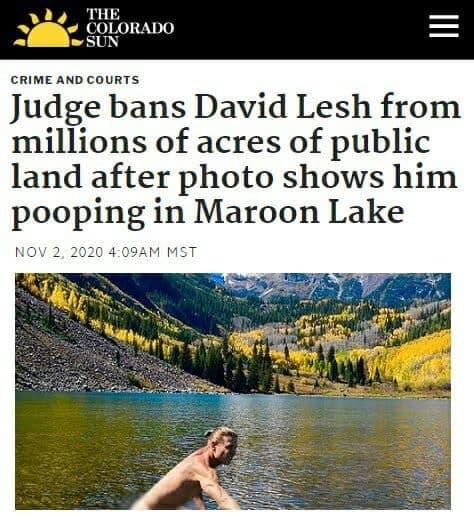The image size is (474, 526).
Task: Click the shirtless man in the photo
Action: [194, 472]
